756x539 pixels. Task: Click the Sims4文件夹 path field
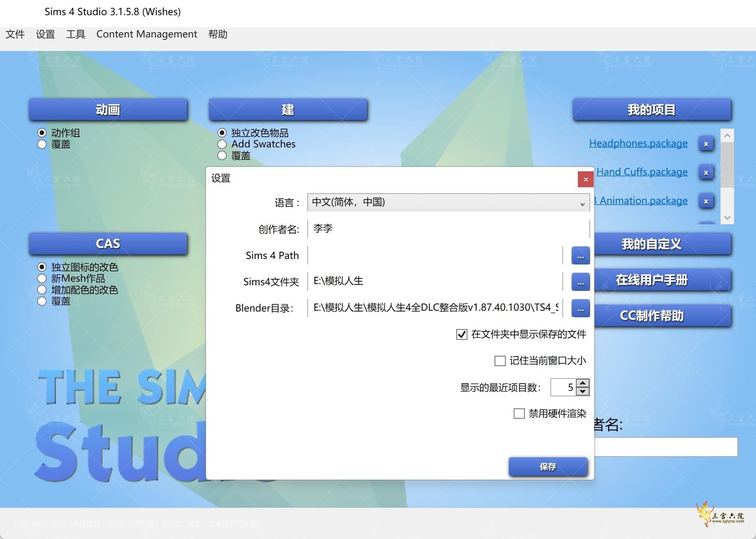[x=435, y=282]
